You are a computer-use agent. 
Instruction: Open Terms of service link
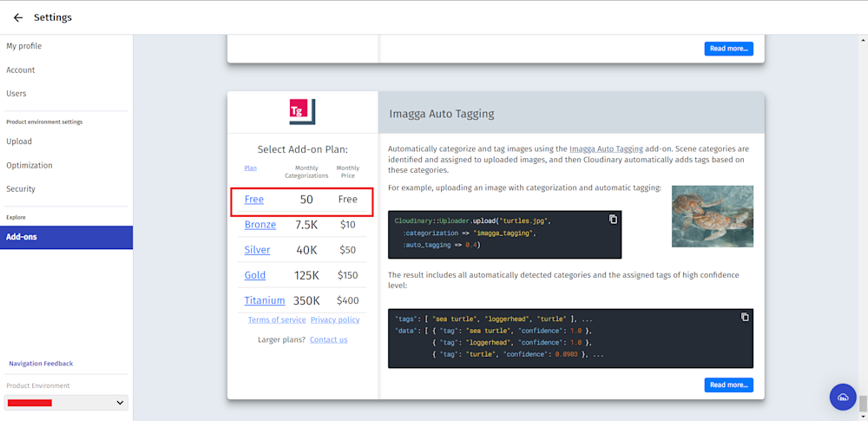[277, 319]
